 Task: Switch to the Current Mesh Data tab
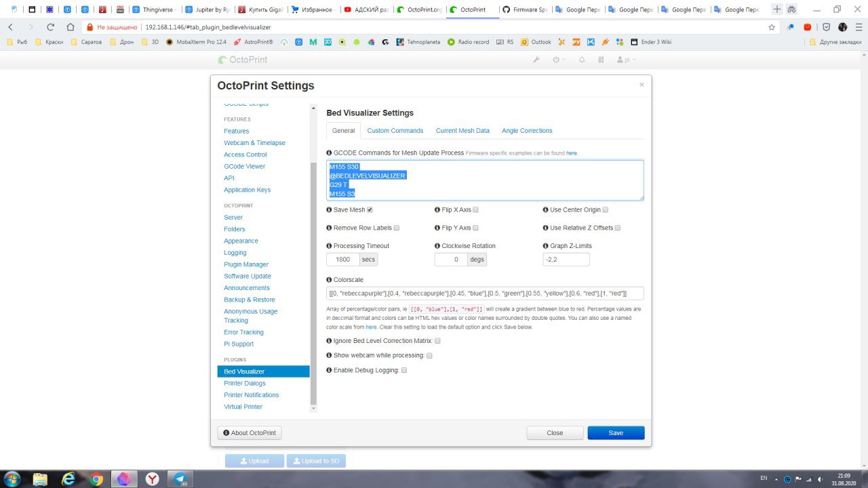[x=462, y=131]
